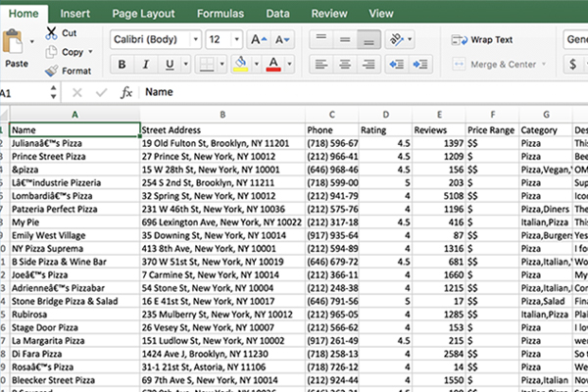Click the insert function fx icon

(125, 93)
